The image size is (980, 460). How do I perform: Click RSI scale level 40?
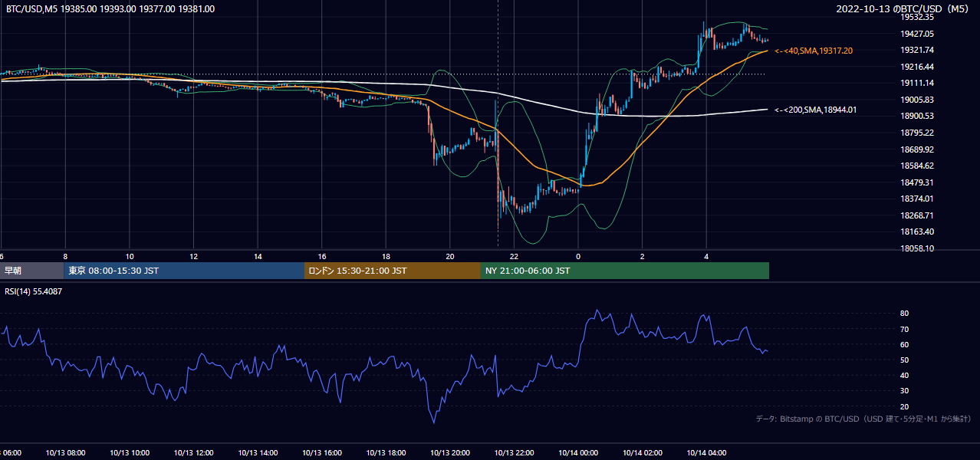(x=905, y=376)
